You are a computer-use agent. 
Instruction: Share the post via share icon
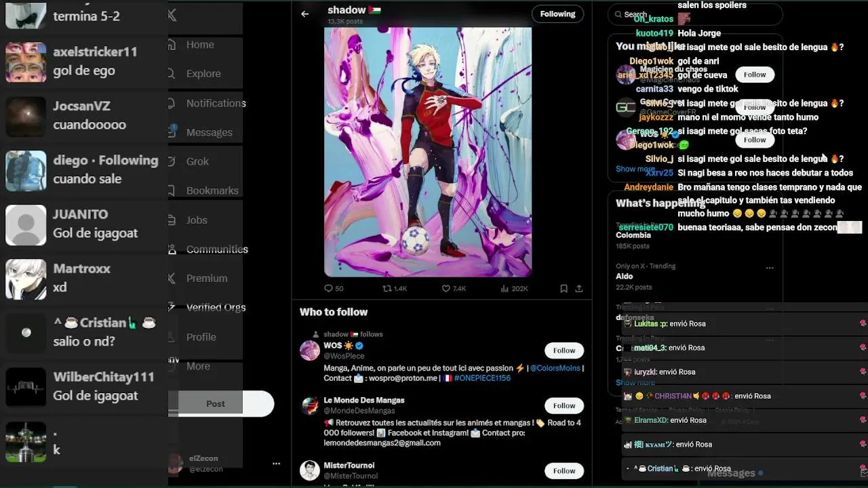point(579,288)
